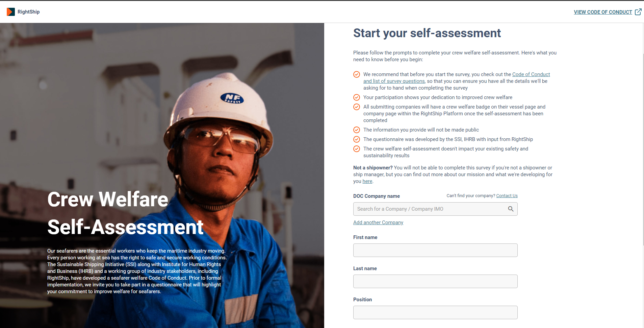Click the checkmark icon beside 'Your participation shows'
Viewport: 644px width, 328px height.
click(356, 97)
